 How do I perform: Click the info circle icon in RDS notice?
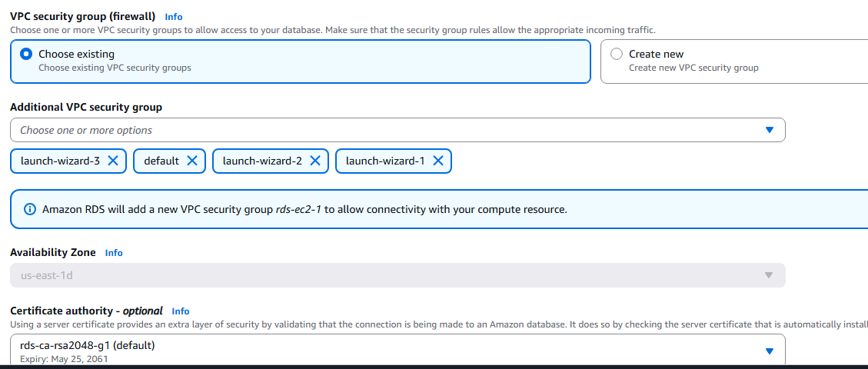pyautogui.click(x=28, y=210)
